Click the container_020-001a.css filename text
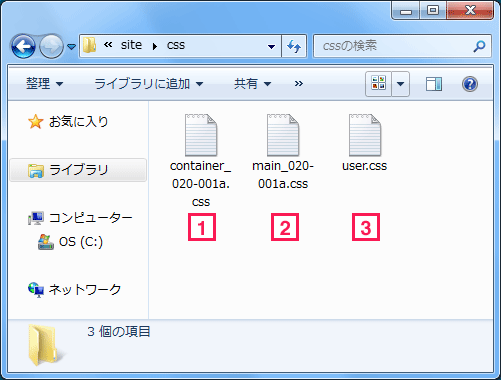This screenshot has width=501, height=380. [x=201, y=184]
